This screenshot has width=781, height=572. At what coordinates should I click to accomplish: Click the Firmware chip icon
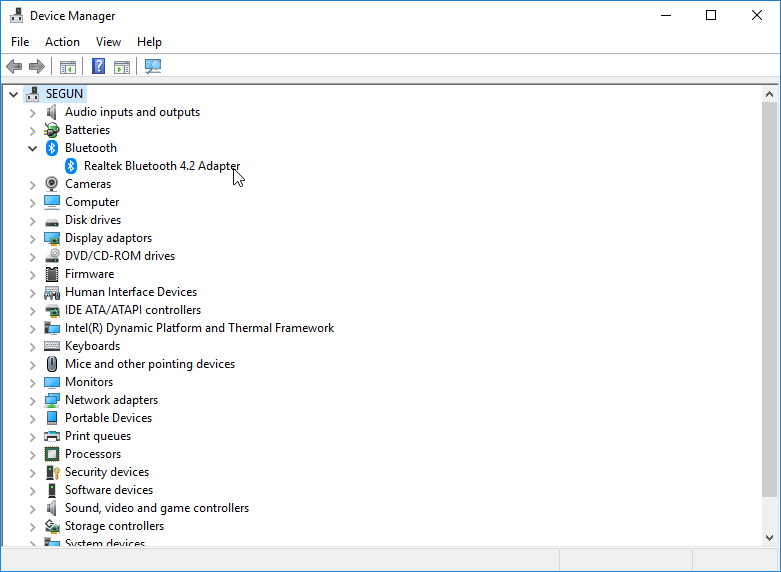[x=52, y=274]
